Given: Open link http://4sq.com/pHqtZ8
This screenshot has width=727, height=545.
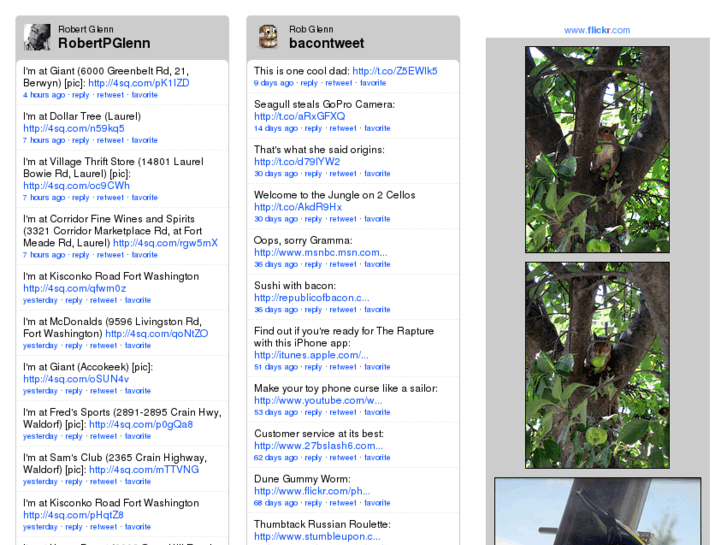Looking at the screenshot, I should click(73, 515).
